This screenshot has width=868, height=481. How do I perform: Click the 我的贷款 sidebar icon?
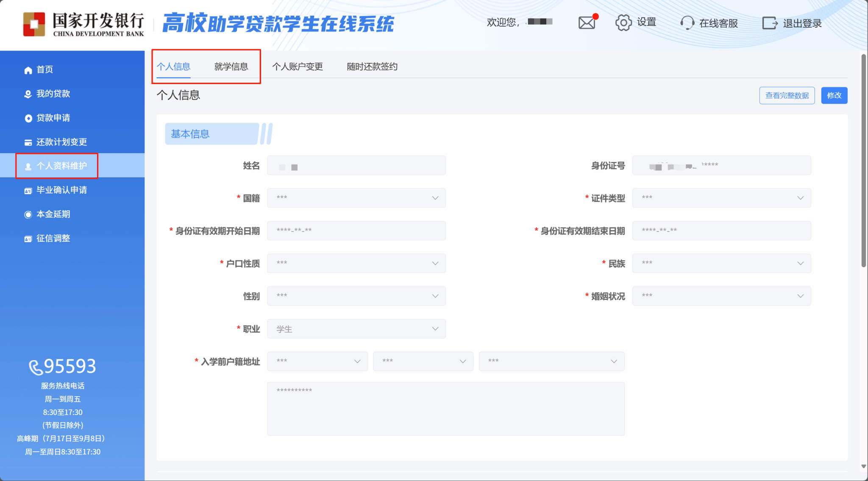[x=28, y=94]
